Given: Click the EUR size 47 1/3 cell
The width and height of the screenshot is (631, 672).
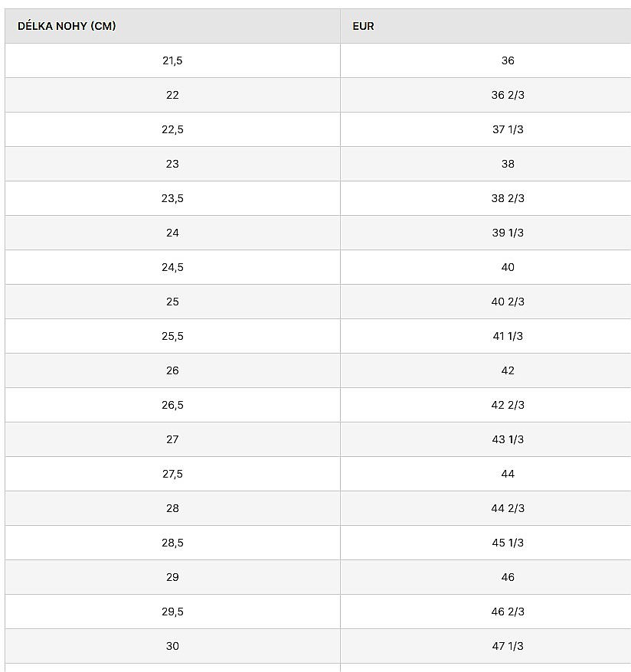Looking at the screenshot, I should (508, 646).
